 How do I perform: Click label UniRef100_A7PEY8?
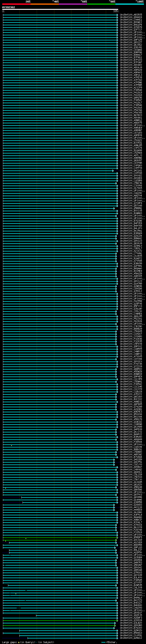(131, 77)
